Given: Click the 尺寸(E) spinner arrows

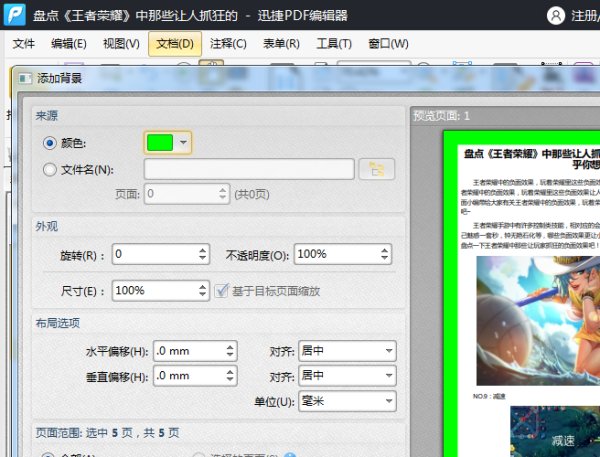Looking at the screenshot, I should (202, 291).
